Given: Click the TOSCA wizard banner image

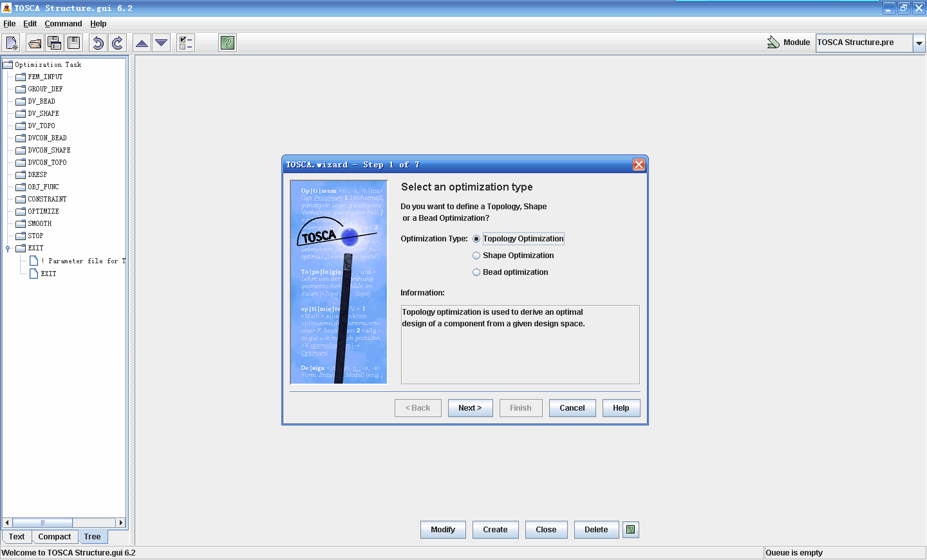Looking at the screenshot, I should point(339,282).
